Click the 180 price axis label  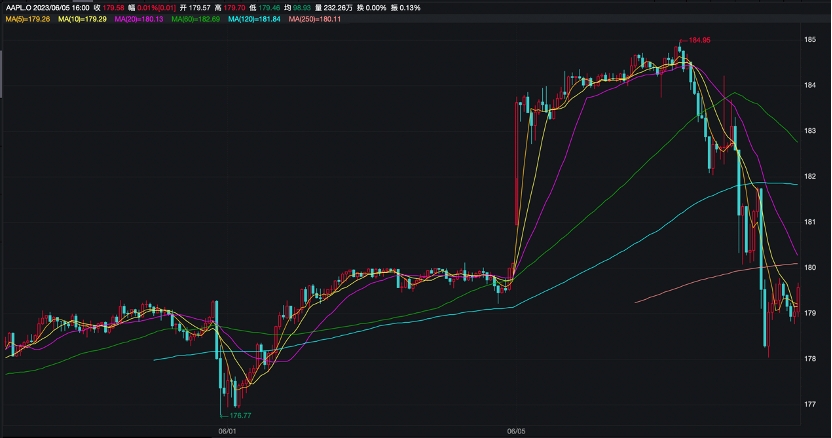tap(810, 268)
